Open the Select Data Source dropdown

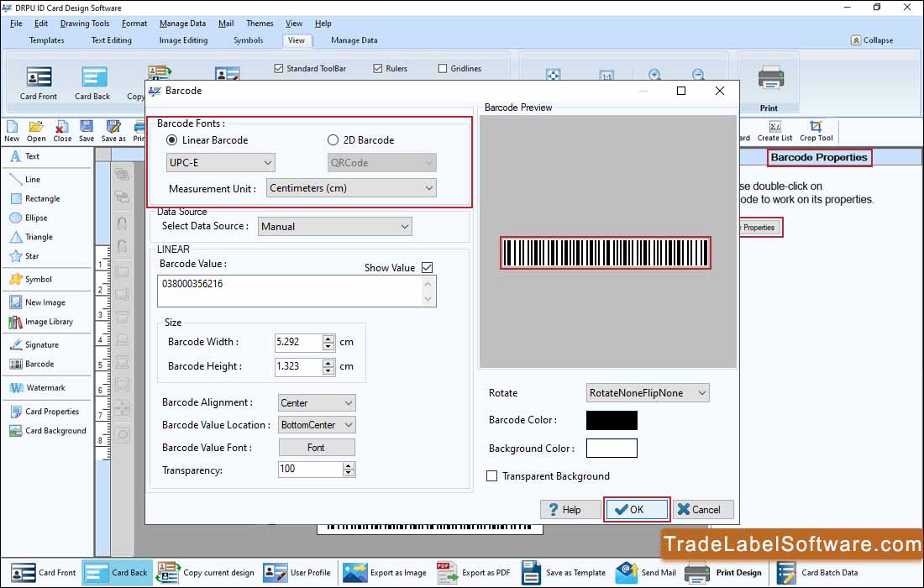pos(334,226)
